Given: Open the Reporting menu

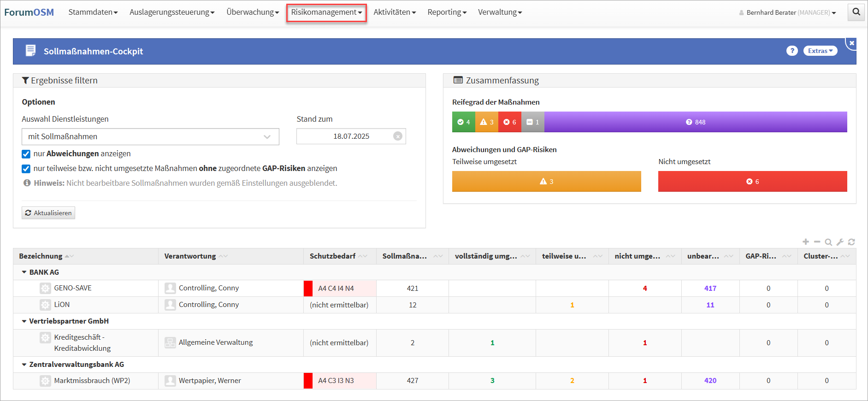Looking at the screenshot, I should pos(447,12).
